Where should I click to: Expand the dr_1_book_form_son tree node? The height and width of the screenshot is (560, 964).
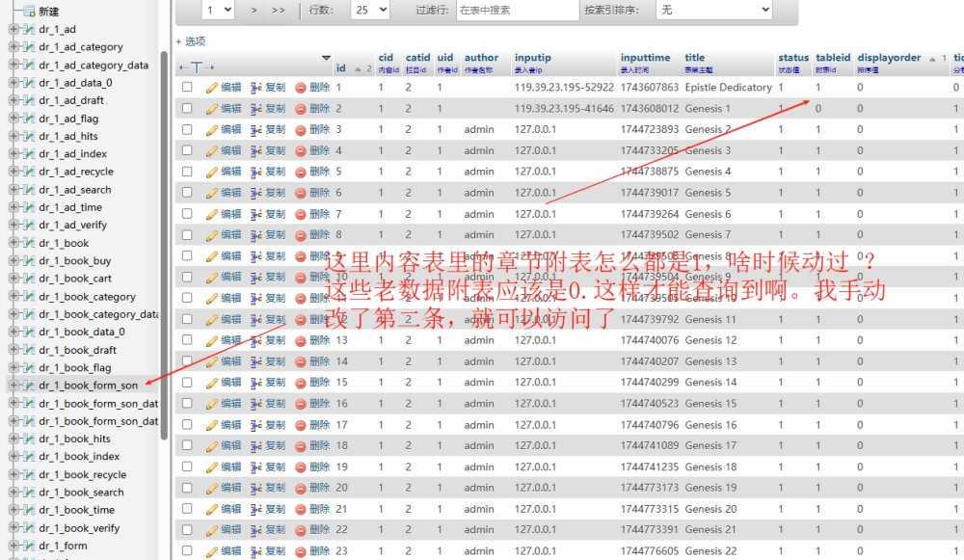click(x=13, y=386)
